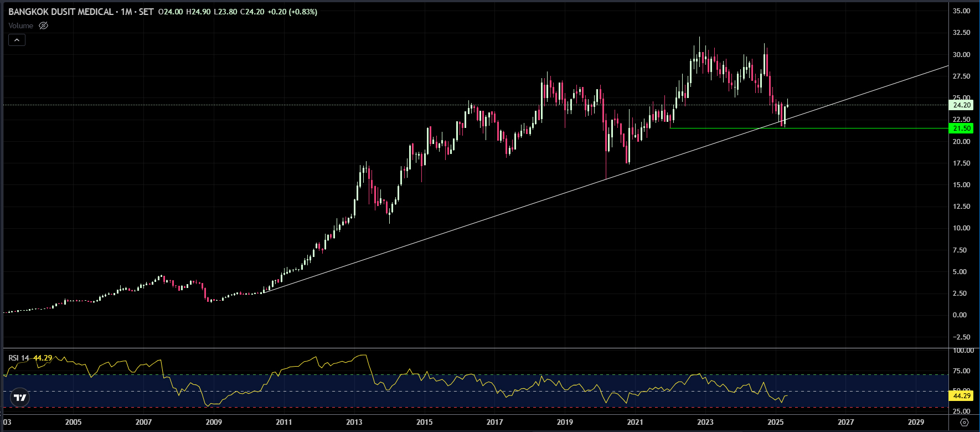Click the green 21.50 horizontal line price label
The image size is (980, 432).
(962, 128)
